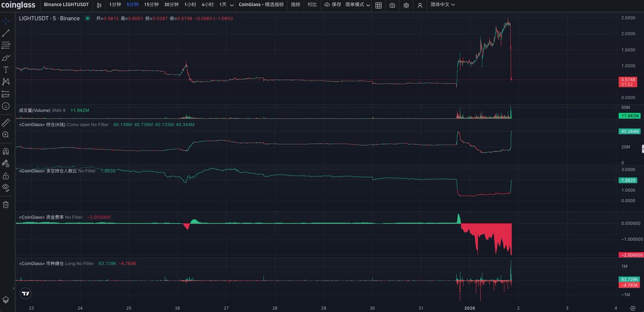Select the ruler measure tool
Screen dimensions: 644x312
(x=6, y=122)
